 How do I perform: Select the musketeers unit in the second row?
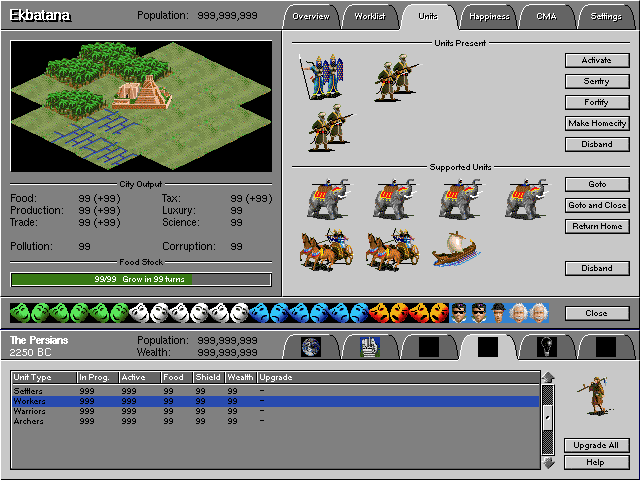click(331, 127)
